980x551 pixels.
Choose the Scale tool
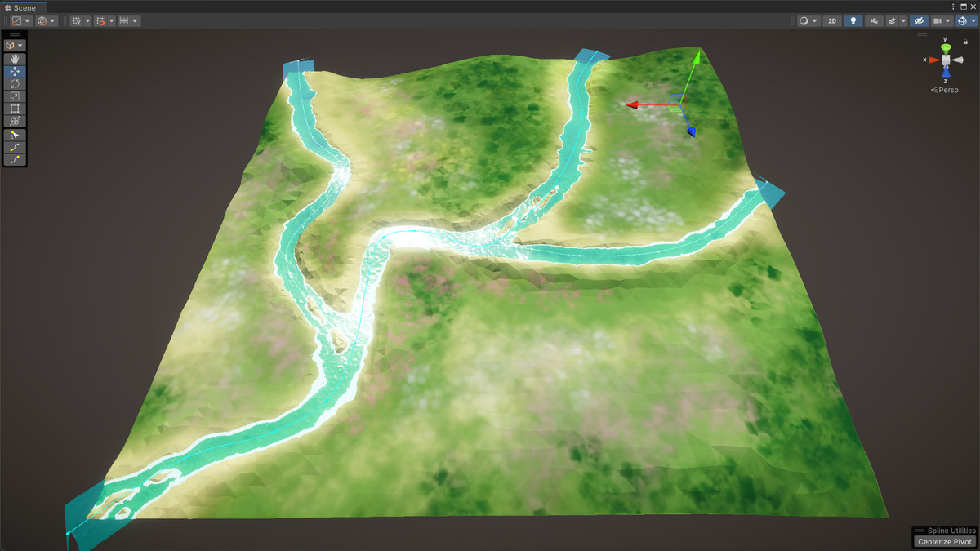(14, 96)
